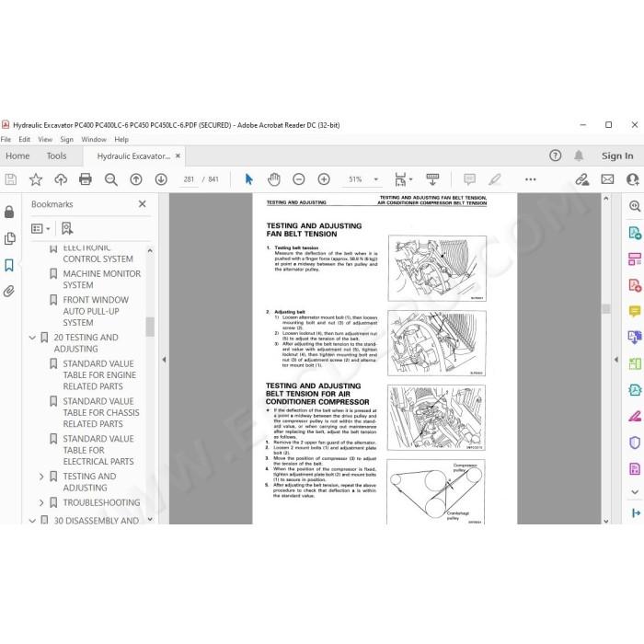Collapse 30 DISASSEMBLY AND bookmark
The height and width of the screenshot is (644, 644).
point(32,521)
